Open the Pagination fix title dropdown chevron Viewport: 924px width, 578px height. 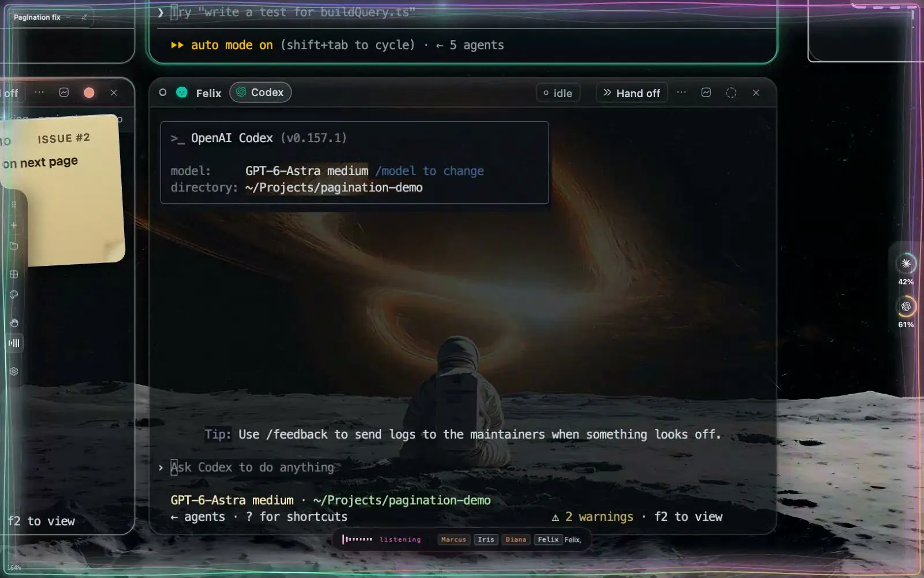coord(68,17)
